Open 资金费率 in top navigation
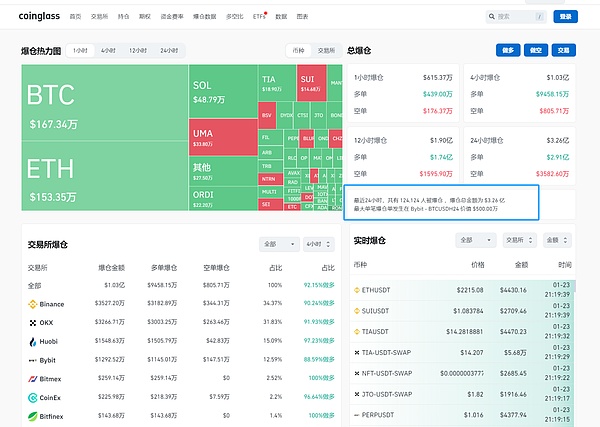600x427 pixels. (178, 17)
